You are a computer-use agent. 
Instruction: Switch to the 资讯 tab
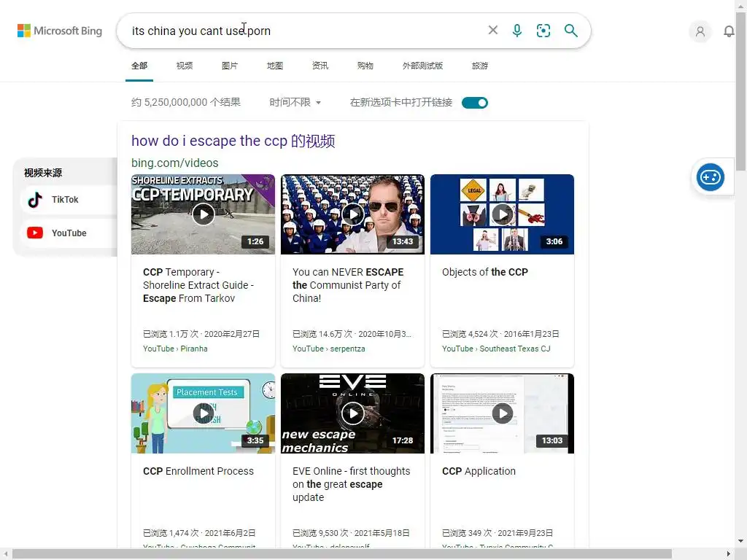(320, 66)
